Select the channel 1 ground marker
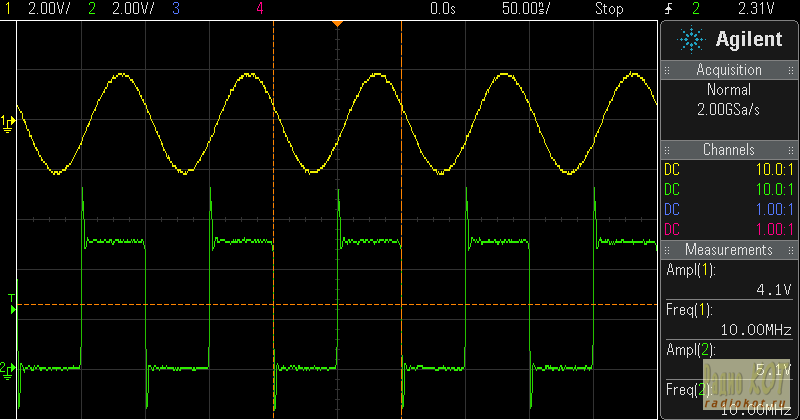Image resolution: width=800 pixels, height=420 pixels. 8,122
